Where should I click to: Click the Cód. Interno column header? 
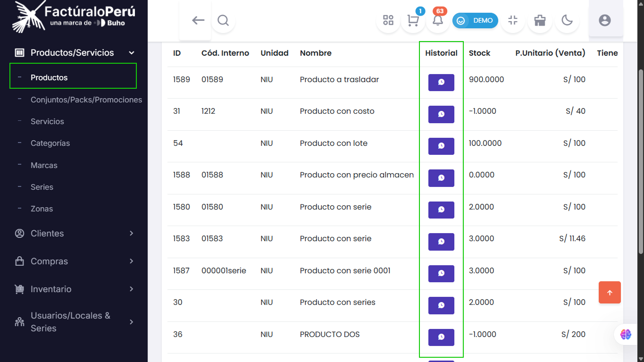click(225, 53)
